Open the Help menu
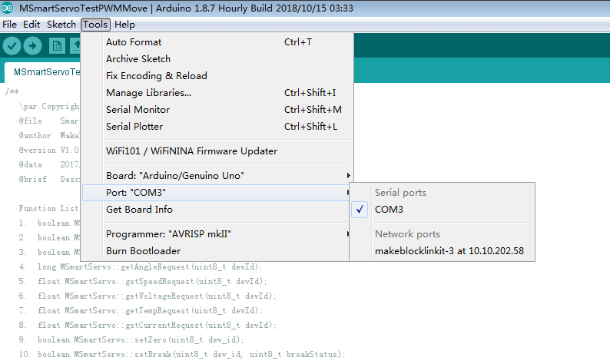The image size is (610, 364). pos(124,25)
